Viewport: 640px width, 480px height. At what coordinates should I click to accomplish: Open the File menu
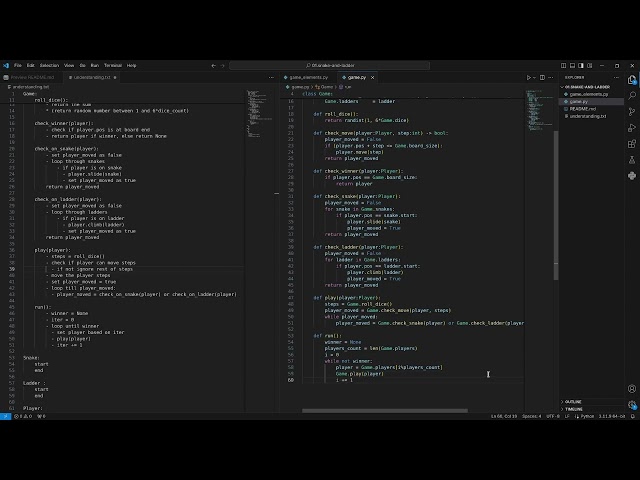click(x=18, y=65)
